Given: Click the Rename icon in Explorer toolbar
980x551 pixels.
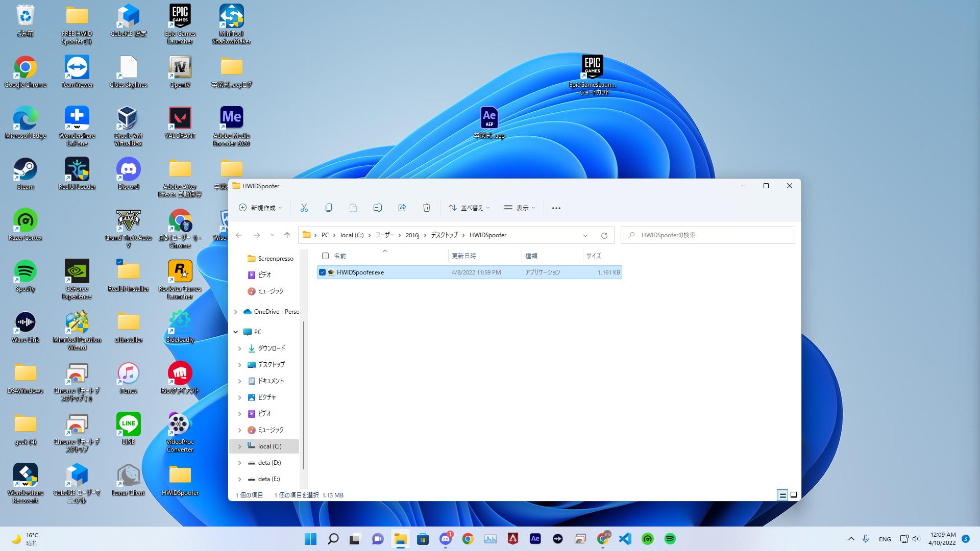Looking at the screenshot, I should [x=378, y=208].
